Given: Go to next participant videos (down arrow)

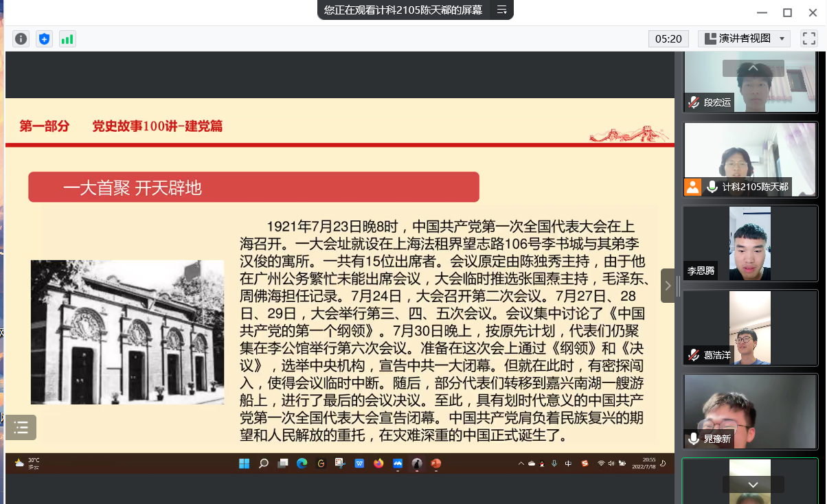Looking at the screenshot, I should 754,485.
